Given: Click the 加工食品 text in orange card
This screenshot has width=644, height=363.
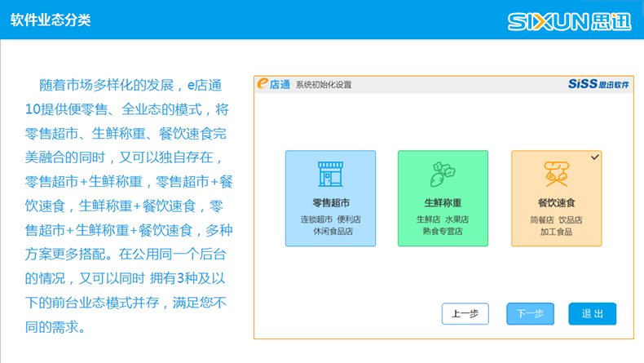Looking at the screenshot, I should pos(555,232).
